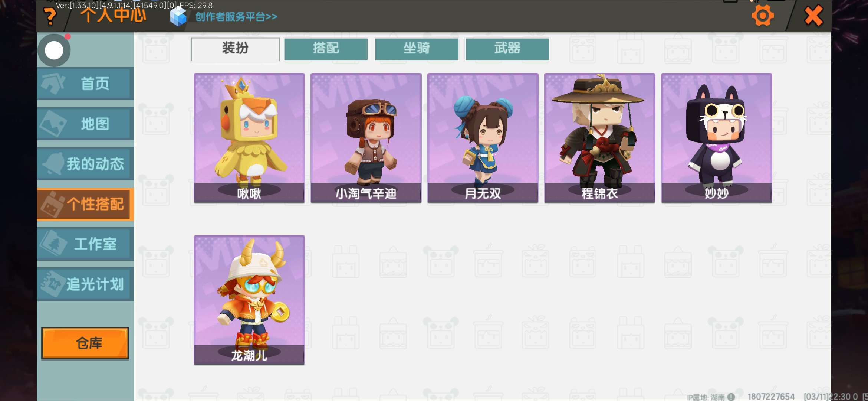Go to 首页 in the sidebar

[x=85, y=84]
